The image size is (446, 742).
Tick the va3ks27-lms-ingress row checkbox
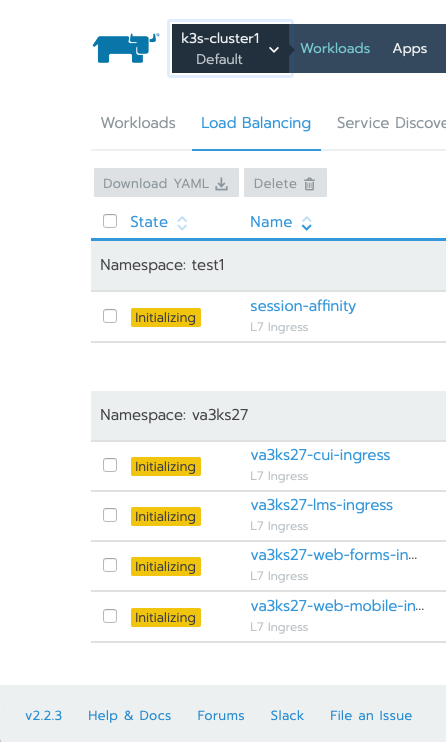click(x=110, y=515)
